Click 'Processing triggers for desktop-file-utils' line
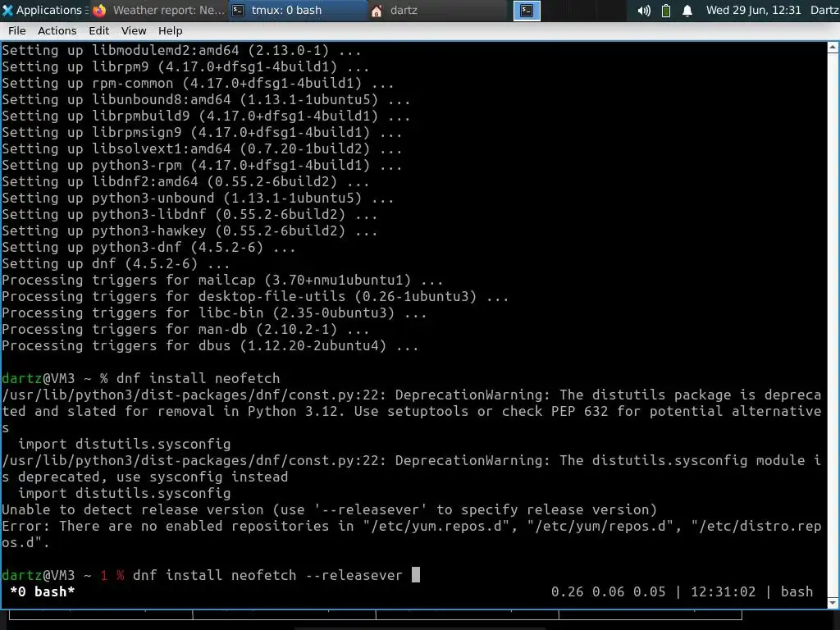The image size is (840, 630). 255,296
